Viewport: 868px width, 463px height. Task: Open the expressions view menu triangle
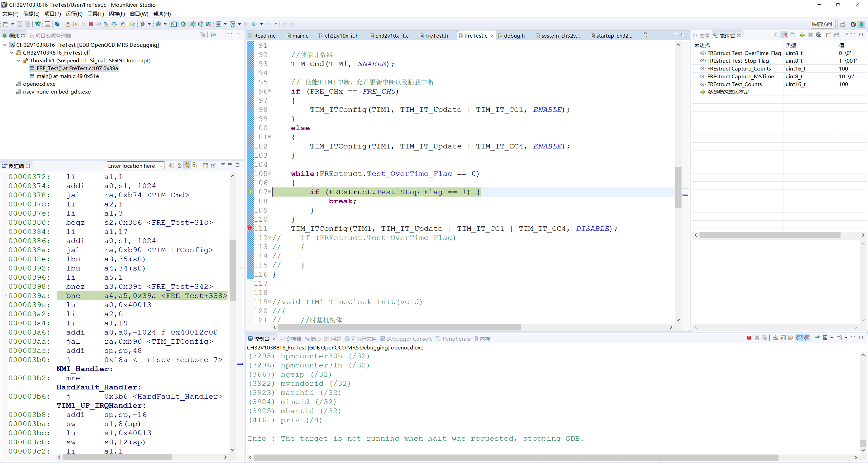[846, 34]
